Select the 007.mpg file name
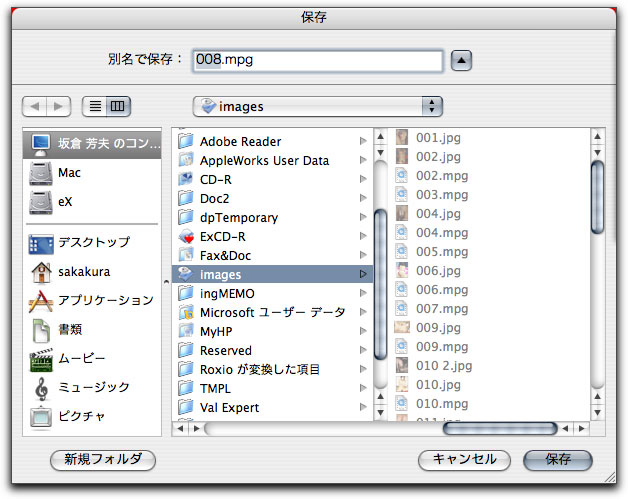 click(442, 309)
